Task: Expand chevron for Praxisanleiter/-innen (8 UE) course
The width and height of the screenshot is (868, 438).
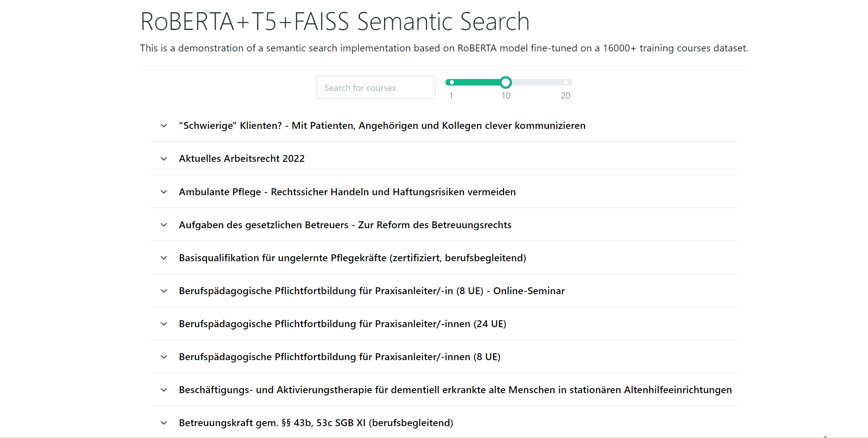Action: pyautogui.click(x=164, y=357)
